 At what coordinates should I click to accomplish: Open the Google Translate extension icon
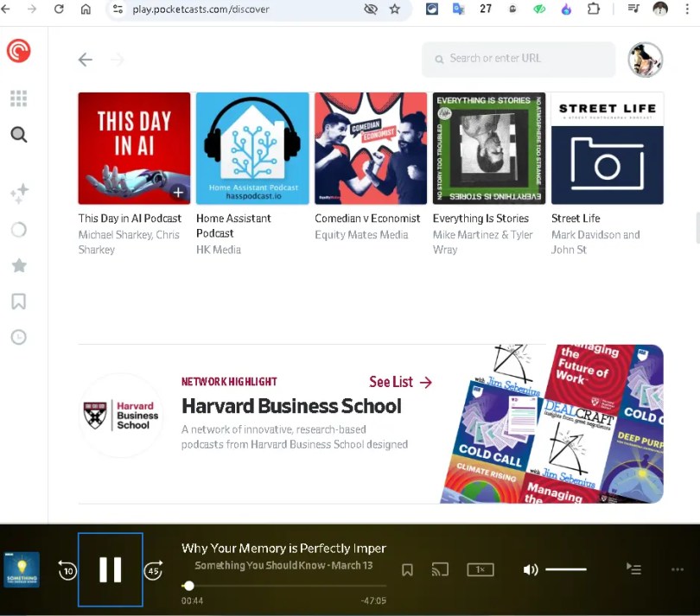click(x=459, y=9)
